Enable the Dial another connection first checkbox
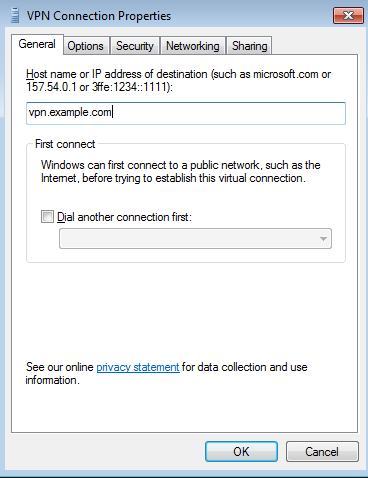Image resolution: width=368 pixels, height=478 pixels. click(47, 217)
